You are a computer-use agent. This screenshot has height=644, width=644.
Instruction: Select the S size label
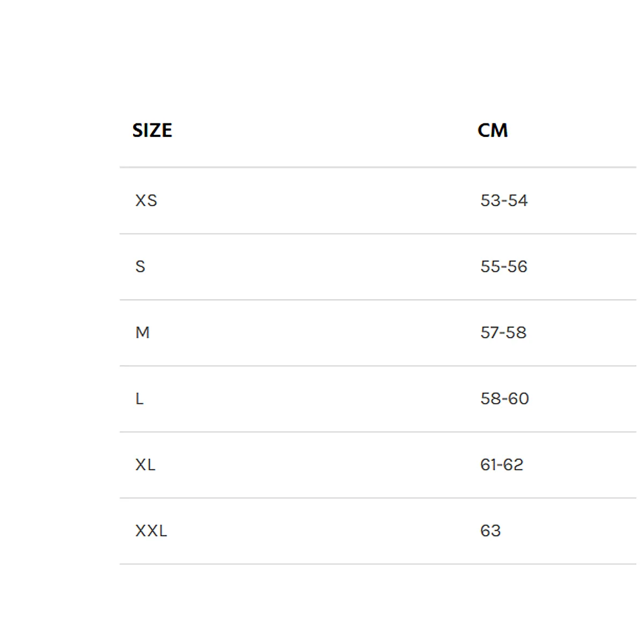coord(140,266)
